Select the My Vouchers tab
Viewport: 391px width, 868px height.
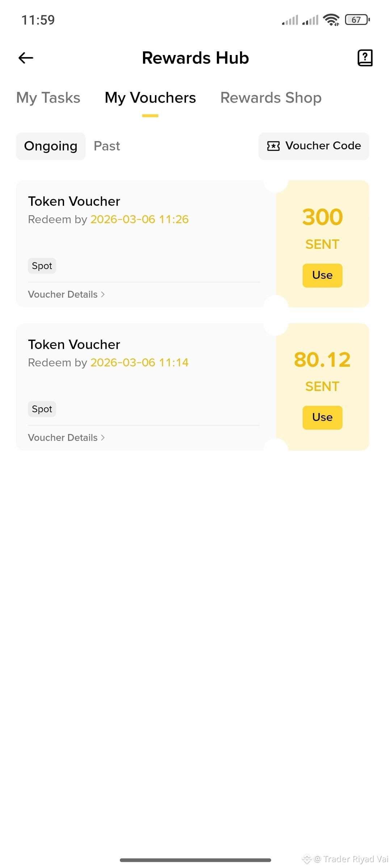(x=150, y=98)
